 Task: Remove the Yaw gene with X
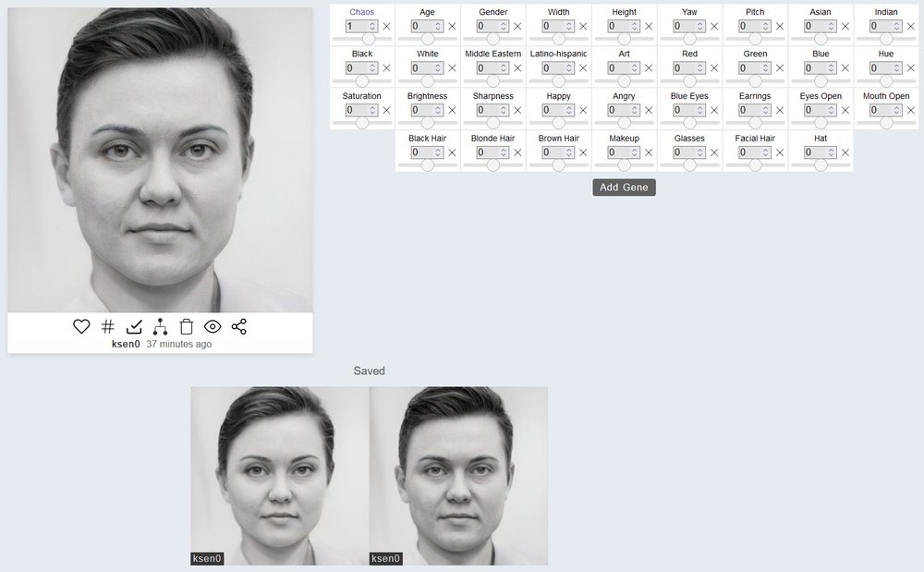pos(714,27)
